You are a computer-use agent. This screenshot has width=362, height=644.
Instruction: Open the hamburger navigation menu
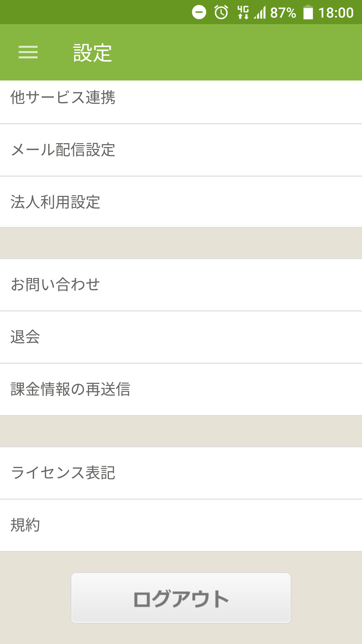coord(28,52)
